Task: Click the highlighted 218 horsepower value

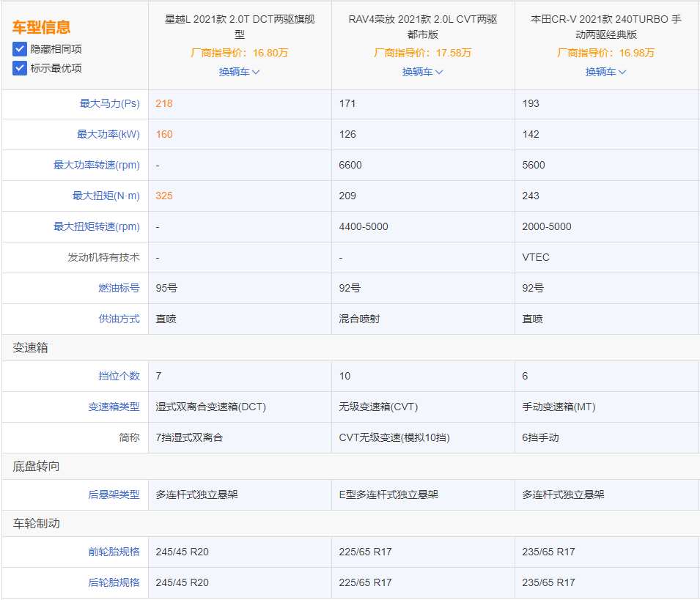Action: tap(164, 103)
